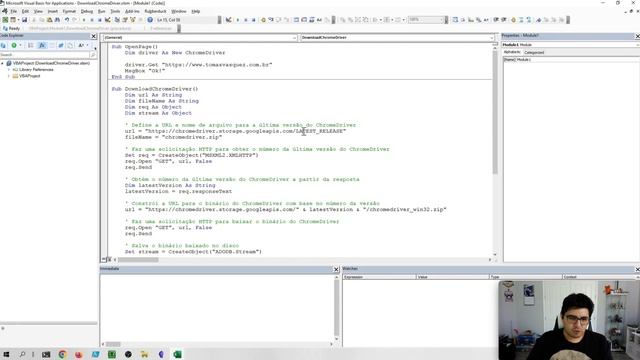Open Find with the binoculars icon
640x360 pixels.
pyautogui.click(x=57, y=20)
